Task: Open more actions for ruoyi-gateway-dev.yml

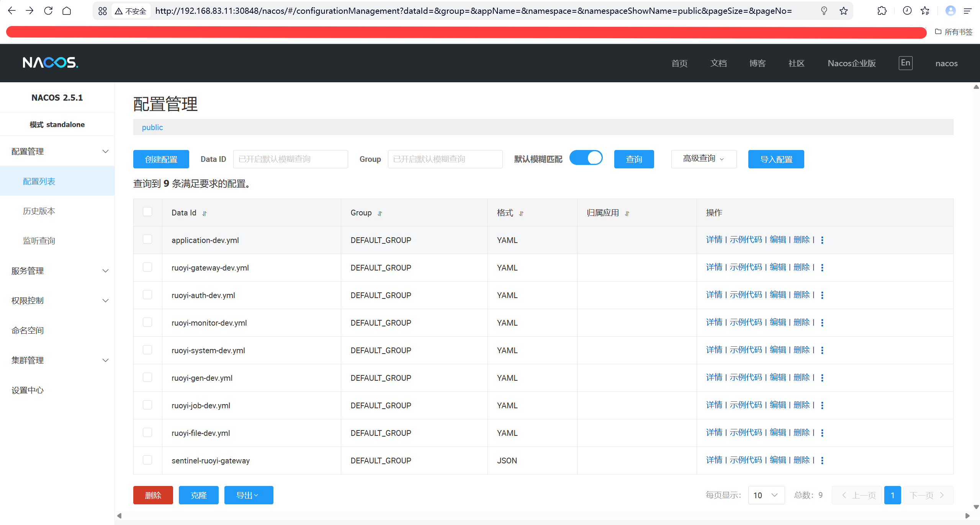Action: coord(822,267)
